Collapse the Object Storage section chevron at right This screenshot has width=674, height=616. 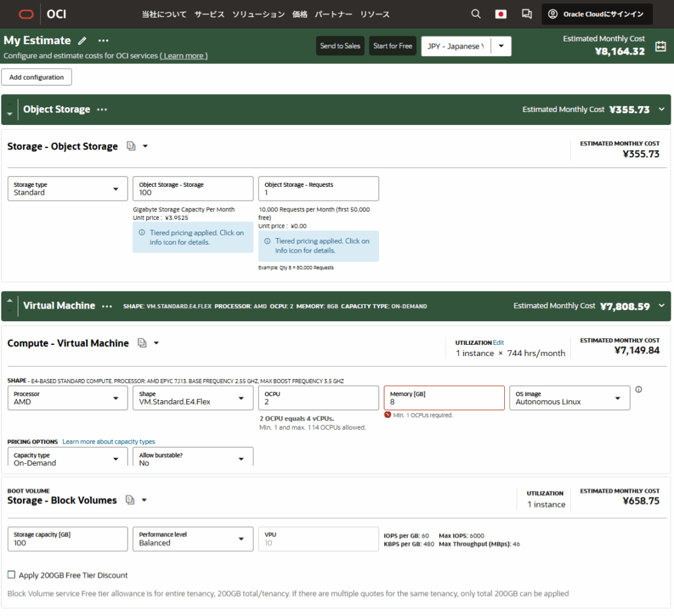pyautogui.click(x=661, y=109)
